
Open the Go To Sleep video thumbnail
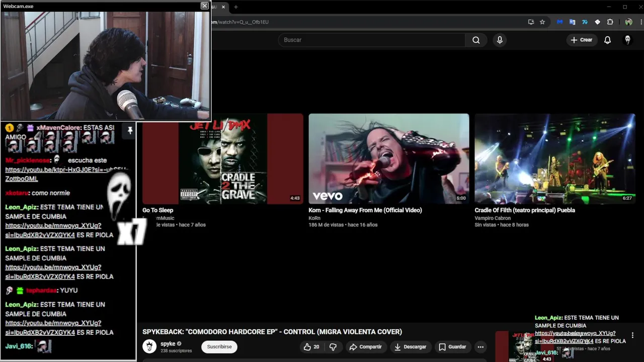[223, 158]
